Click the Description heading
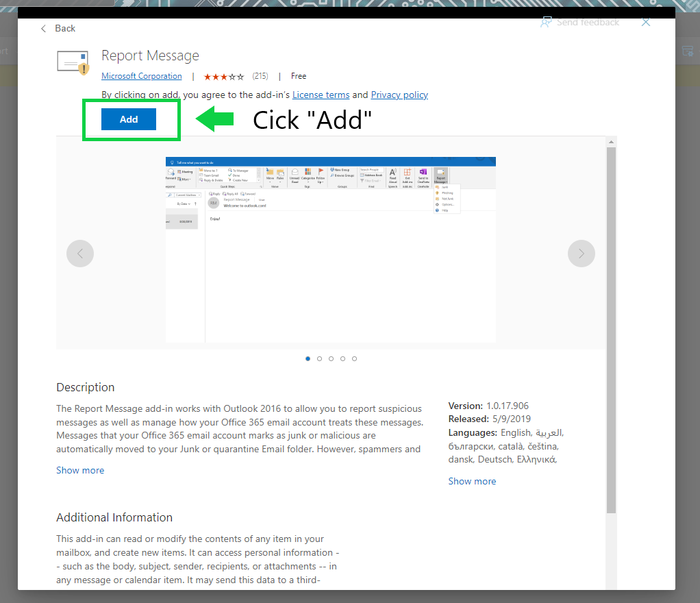 (x=85, y=387)
